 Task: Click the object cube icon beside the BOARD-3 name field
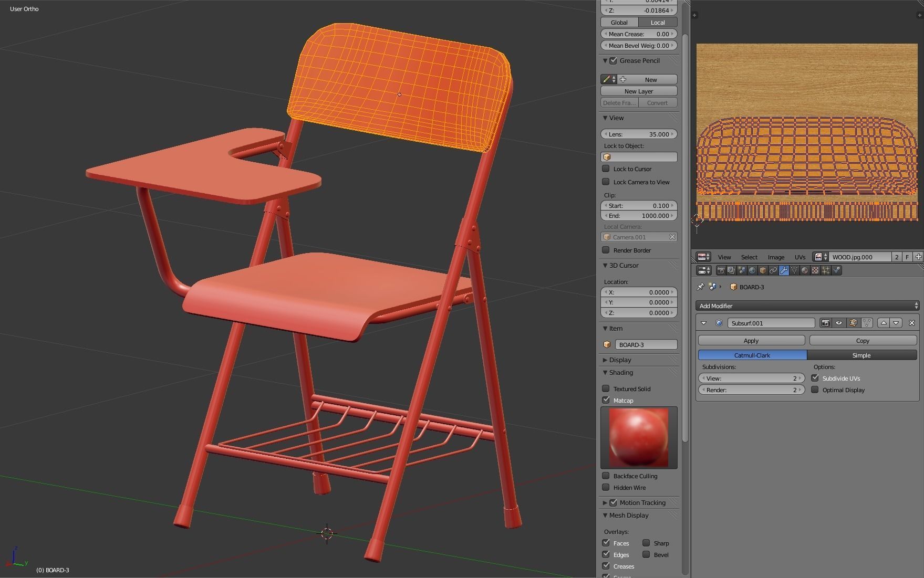click(607, 344)
